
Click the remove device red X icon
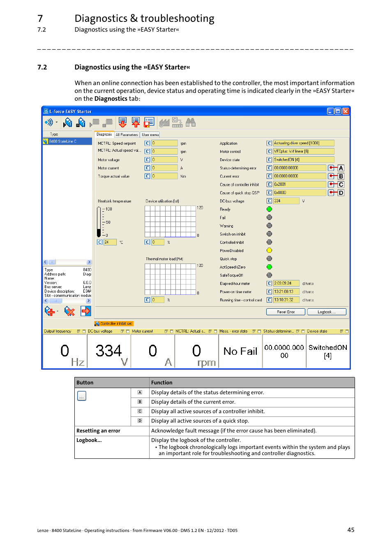click(x=69, y=311)
